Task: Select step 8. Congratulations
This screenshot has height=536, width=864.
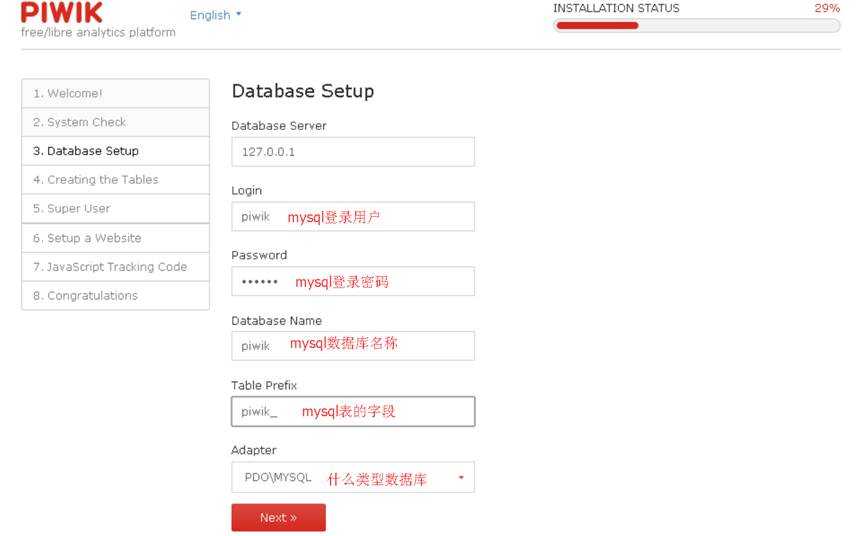Action: click(x=115, y=296)
